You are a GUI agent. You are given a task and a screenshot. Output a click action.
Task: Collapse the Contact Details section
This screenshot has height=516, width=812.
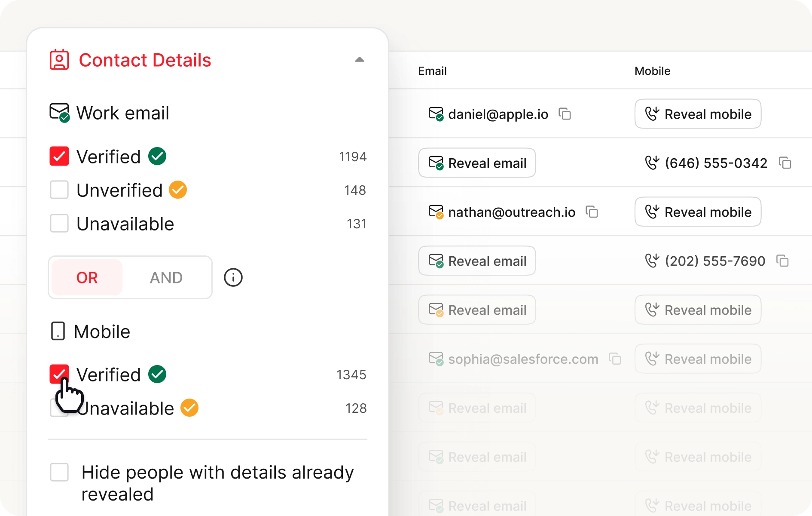[x=360, y=60]
